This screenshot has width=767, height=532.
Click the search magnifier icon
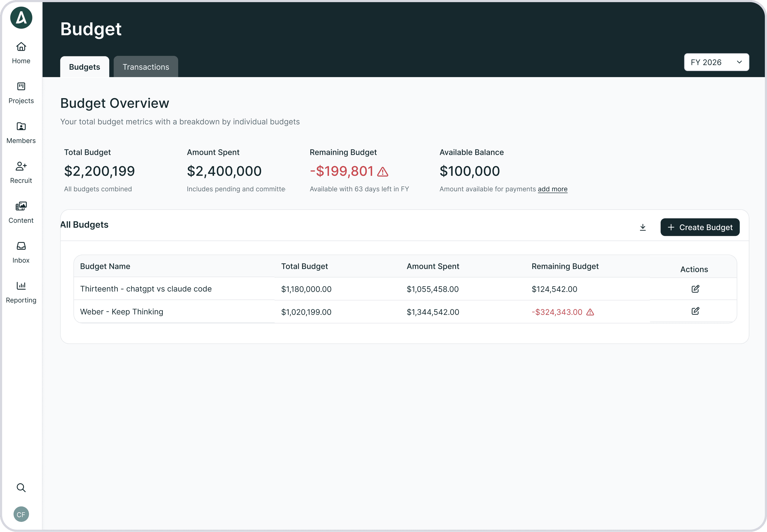point(21,487)
